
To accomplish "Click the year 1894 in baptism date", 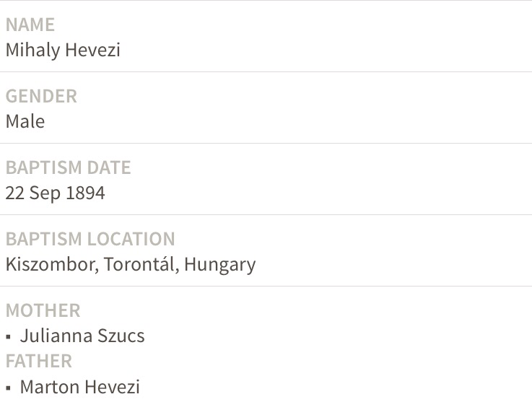I will (x=85, y=193).
